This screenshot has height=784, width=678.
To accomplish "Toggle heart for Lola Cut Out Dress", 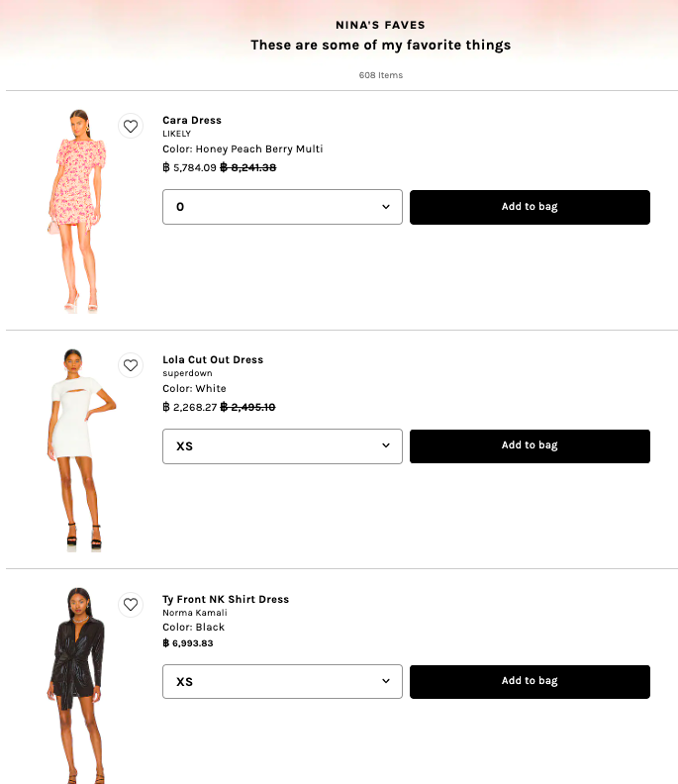I will pos(131,365).
